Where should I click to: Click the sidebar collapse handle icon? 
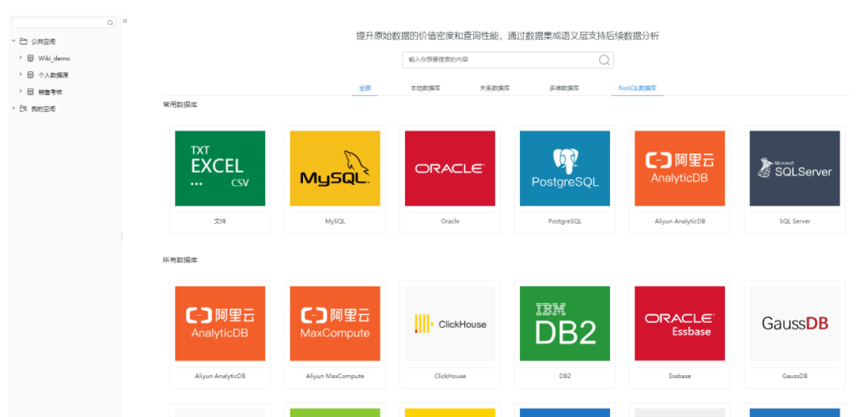click(124, 21)
